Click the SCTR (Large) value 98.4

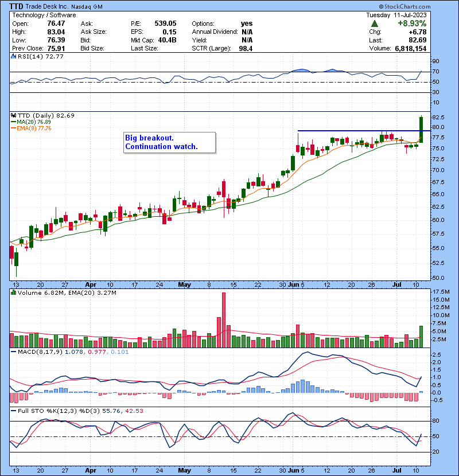tap(244, 48)
